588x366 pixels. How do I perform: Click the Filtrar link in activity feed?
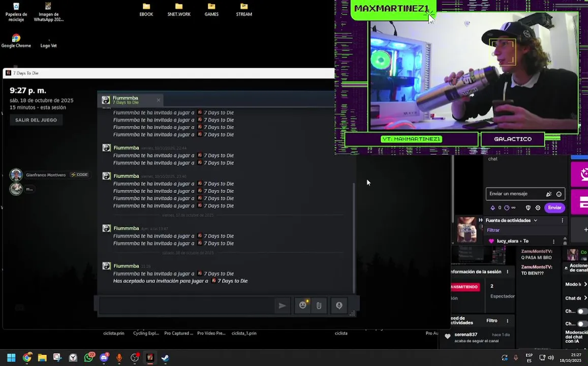(x=493, y=230)
